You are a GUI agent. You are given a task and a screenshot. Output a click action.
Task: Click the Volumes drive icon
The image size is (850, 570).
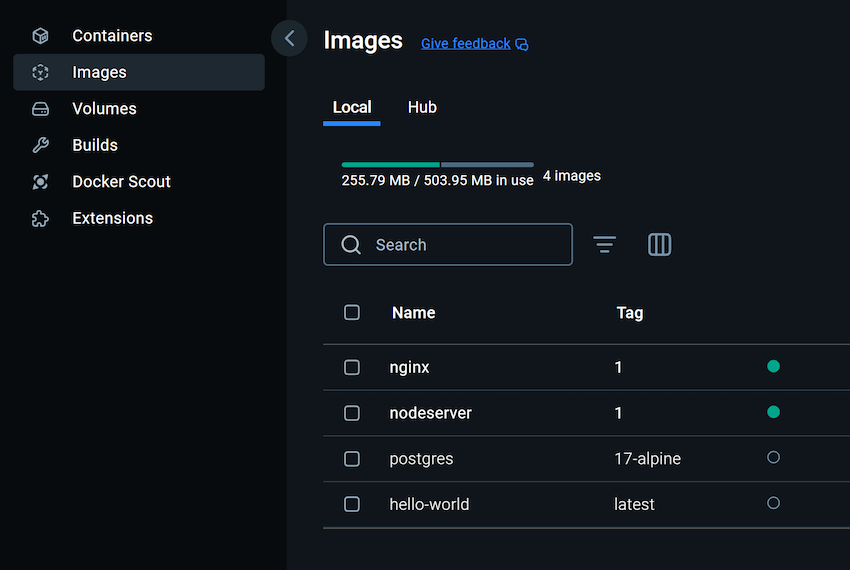(x=40, y=109)
